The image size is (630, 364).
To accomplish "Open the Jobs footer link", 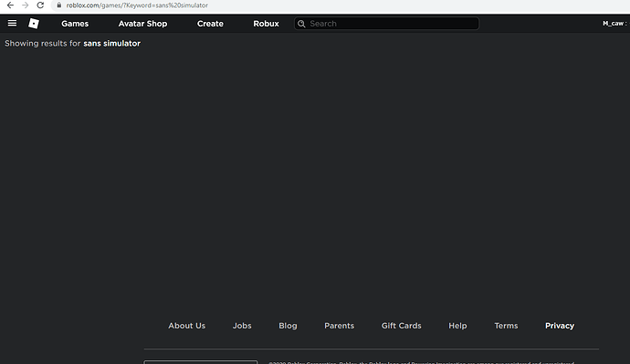I will coord(242,326).
